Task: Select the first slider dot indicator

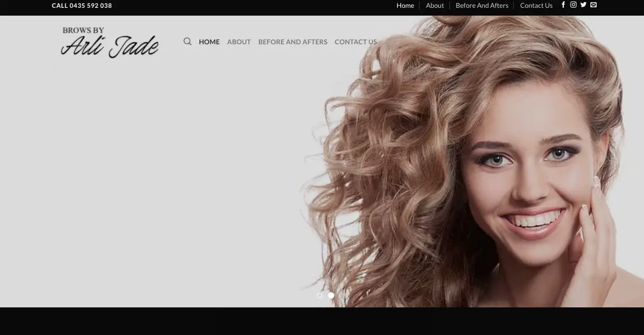Action: click(320, 295)
